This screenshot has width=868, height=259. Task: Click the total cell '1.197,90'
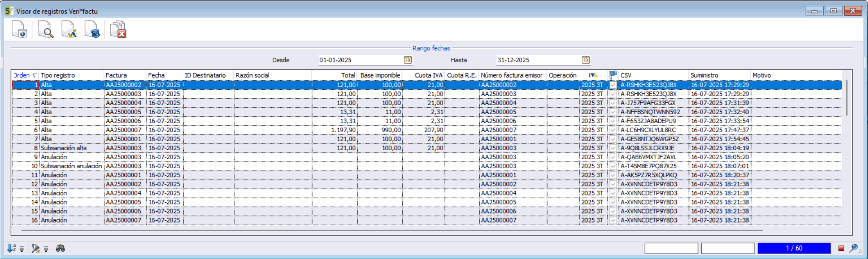[335, 130]
